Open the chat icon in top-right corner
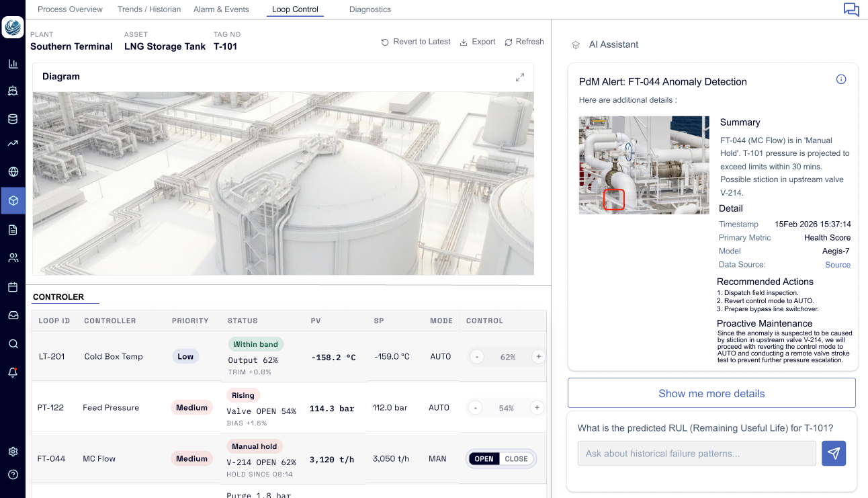 pyautogui.click(x=851, y=9)
